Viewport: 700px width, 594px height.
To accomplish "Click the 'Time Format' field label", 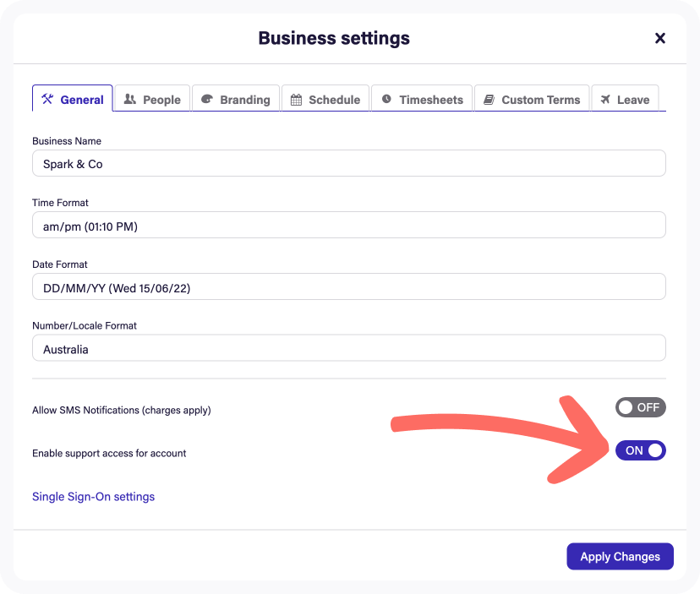I will 60,203.
